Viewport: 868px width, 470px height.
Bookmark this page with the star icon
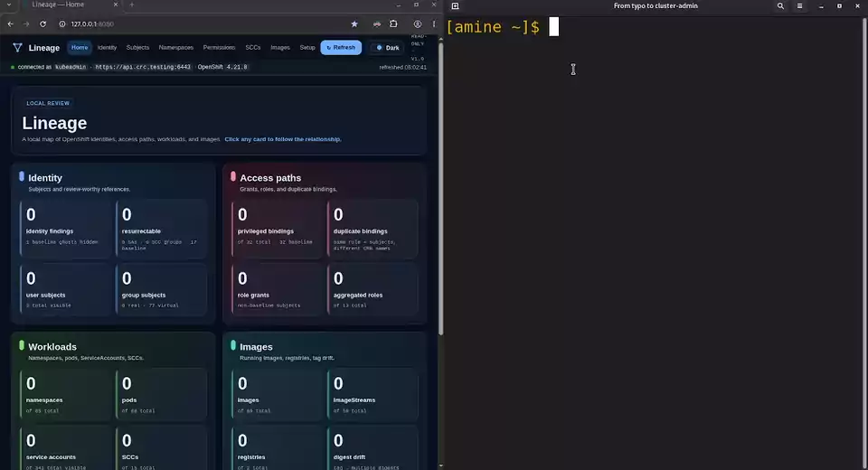click(x=354, y=23)
